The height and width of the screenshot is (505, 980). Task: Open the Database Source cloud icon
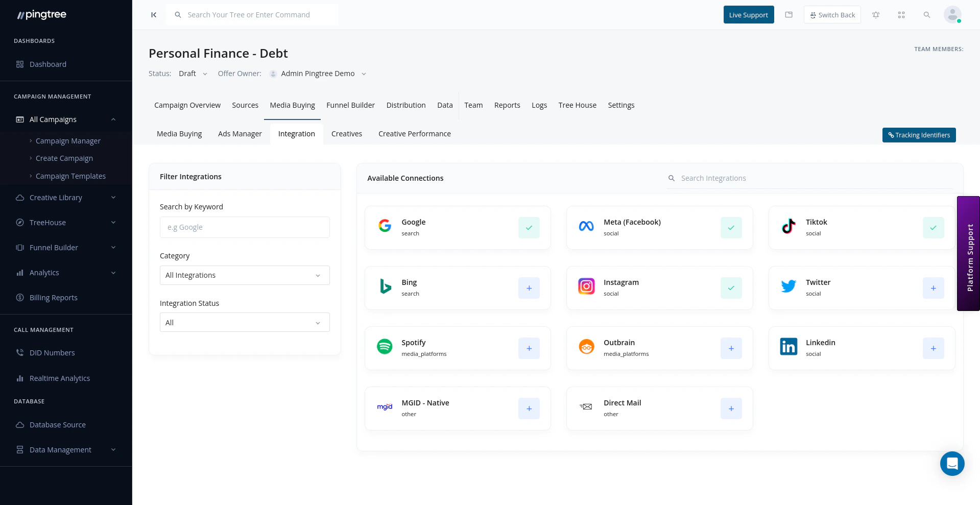19,424
